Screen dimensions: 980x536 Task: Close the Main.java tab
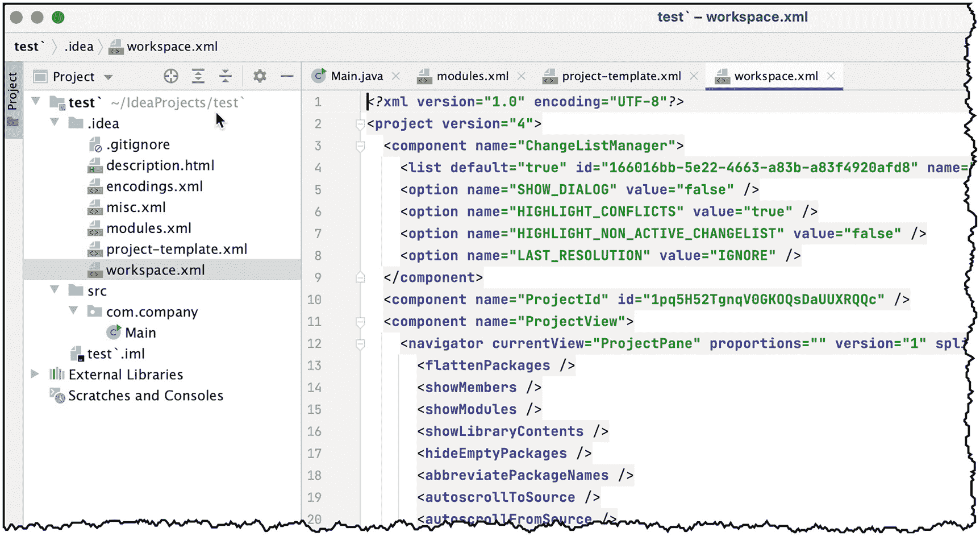396,76
